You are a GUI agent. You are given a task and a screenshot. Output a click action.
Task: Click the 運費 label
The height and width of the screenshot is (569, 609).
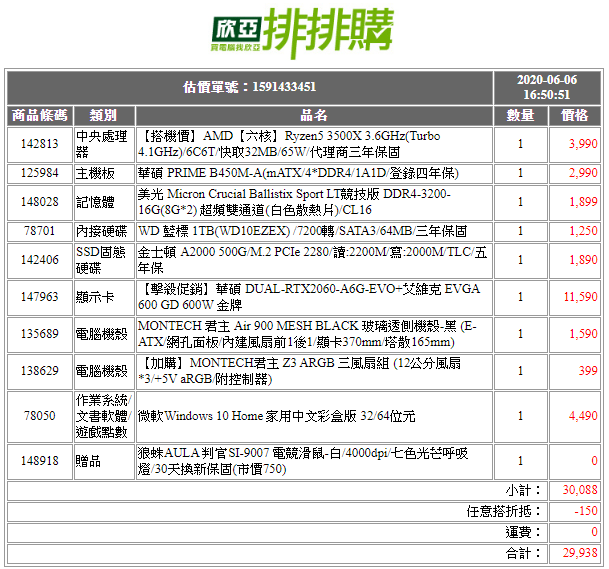(523, 532)
